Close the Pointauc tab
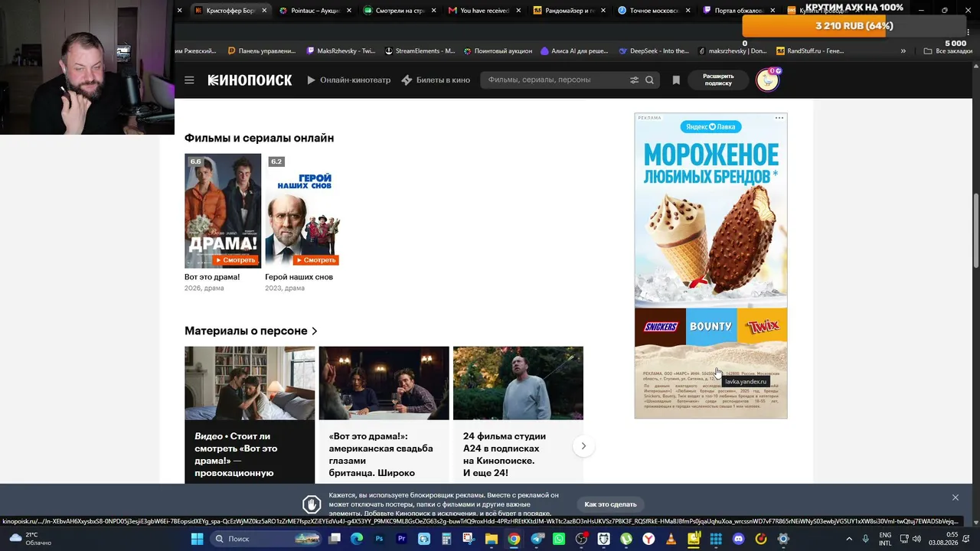This screenshot has height=551, width=980. click(349, 11)
